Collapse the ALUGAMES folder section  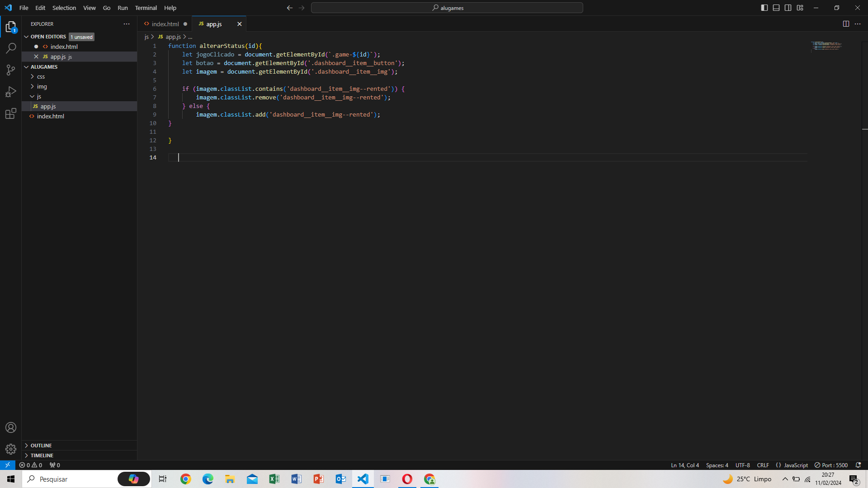tap(26, 67)
